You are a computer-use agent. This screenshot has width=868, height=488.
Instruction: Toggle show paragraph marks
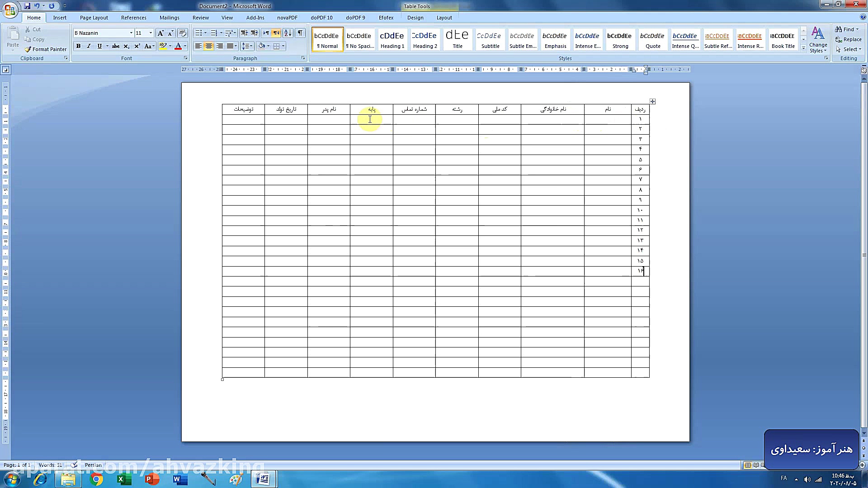[x=300, y=33]
